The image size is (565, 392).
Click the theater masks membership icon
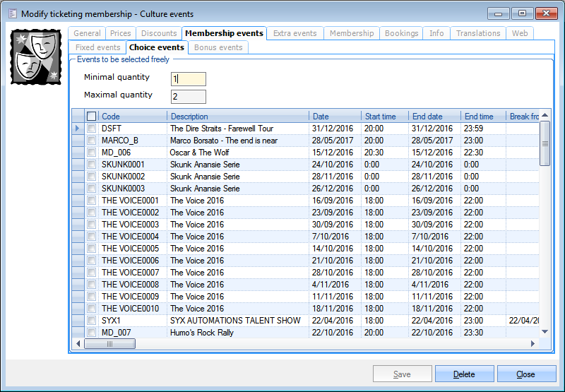[35, 58]
